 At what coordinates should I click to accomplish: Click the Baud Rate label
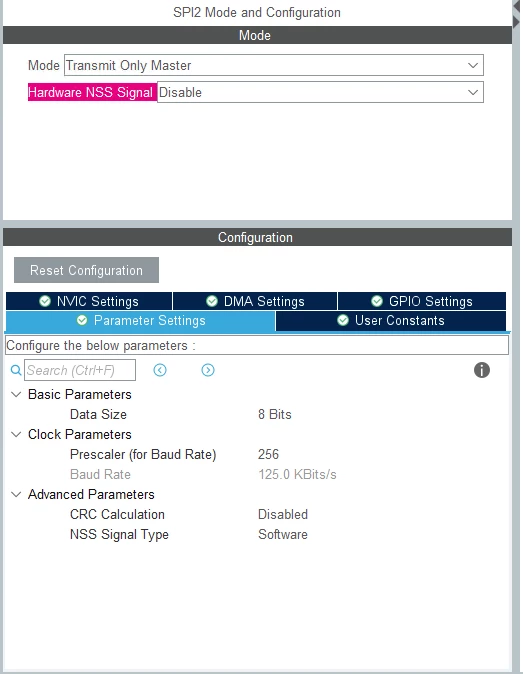click(101, 475)
